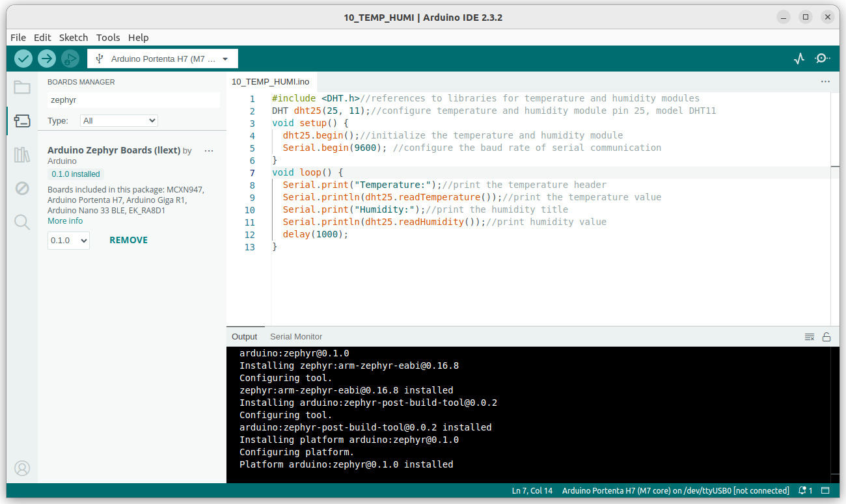Select the 10_TEMP_HUMI.ino editor tab
Screen dimensions: 846x504
point(271,82)
